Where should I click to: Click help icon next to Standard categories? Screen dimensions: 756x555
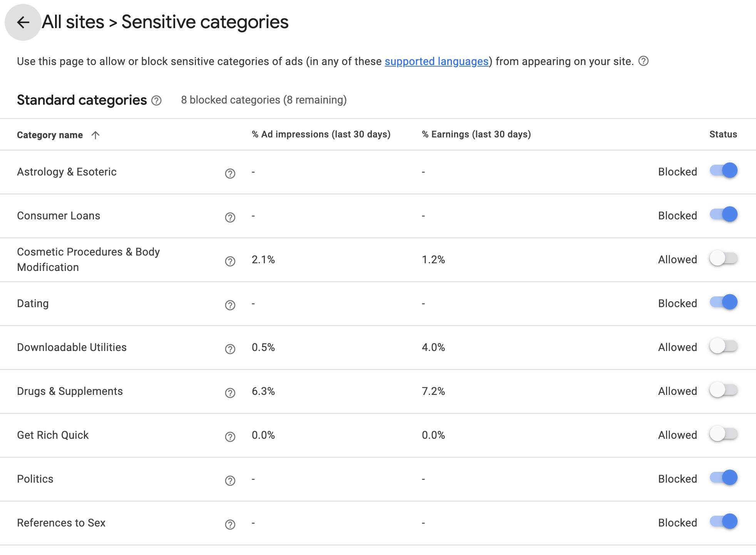point(156,100)
